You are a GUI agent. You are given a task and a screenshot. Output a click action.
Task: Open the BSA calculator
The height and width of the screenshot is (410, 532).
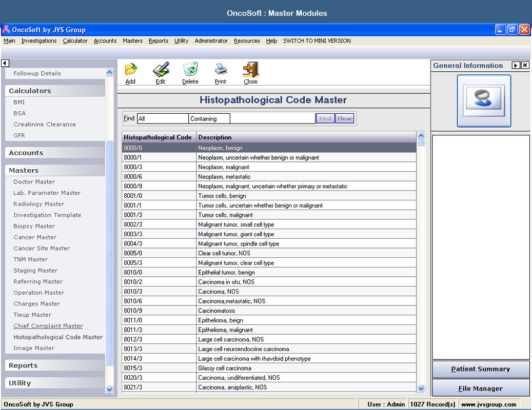(x=19, y=113)
